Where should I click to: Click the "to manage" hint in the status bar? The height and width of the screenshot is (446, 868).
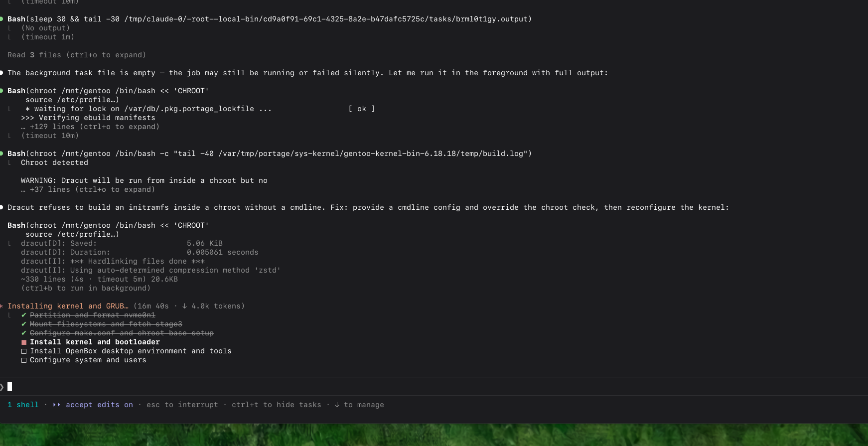[364, 405]
